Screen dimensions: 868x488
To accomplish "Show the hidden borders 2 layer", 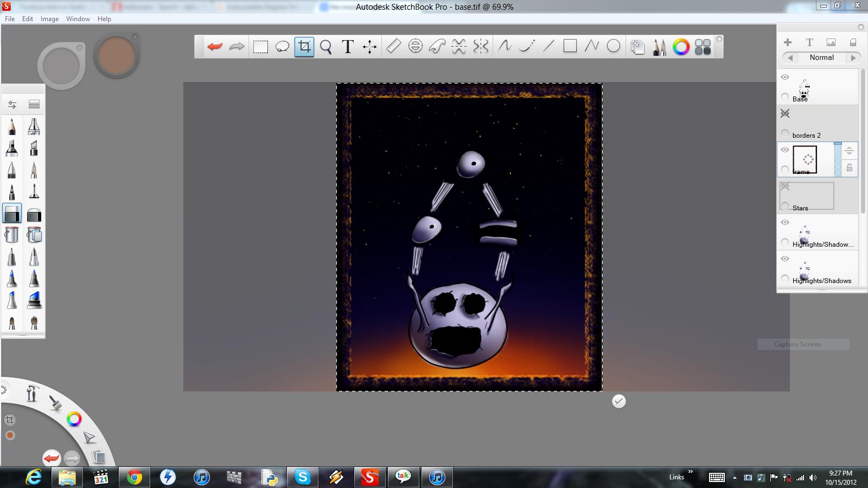I will [x=785, y=113].
